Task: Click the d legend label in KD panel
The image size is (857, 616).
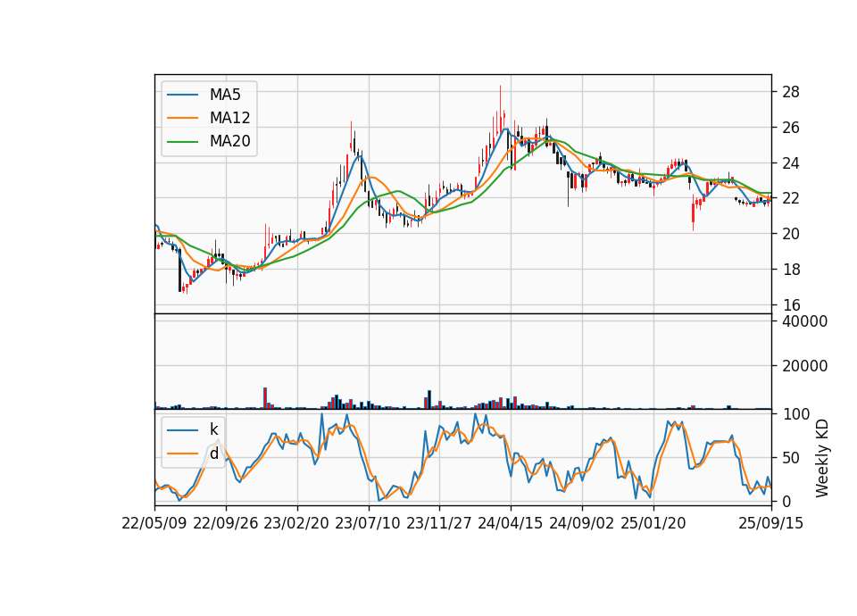Action: click(x=214, y=454)
